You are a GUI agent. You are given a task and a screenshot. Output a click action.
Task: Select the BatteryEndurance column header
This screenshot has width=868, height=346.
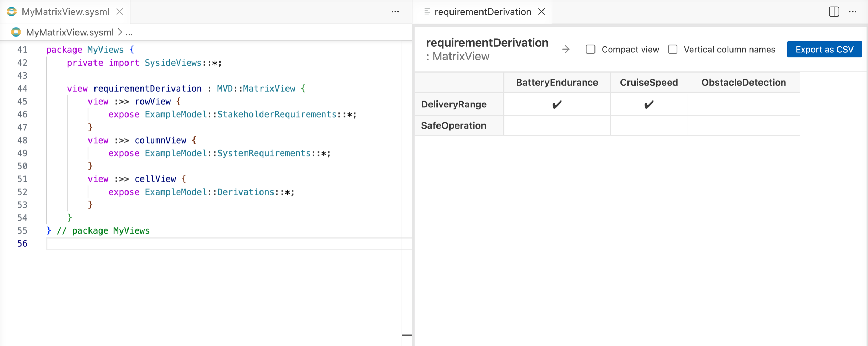[x=557, y=83]
